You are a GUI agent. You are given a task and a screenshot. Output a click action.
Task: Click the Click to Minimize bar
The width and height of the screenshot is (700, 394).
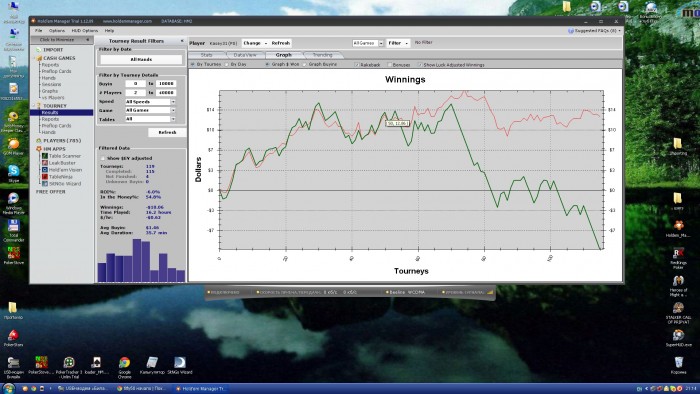point(61,40)
